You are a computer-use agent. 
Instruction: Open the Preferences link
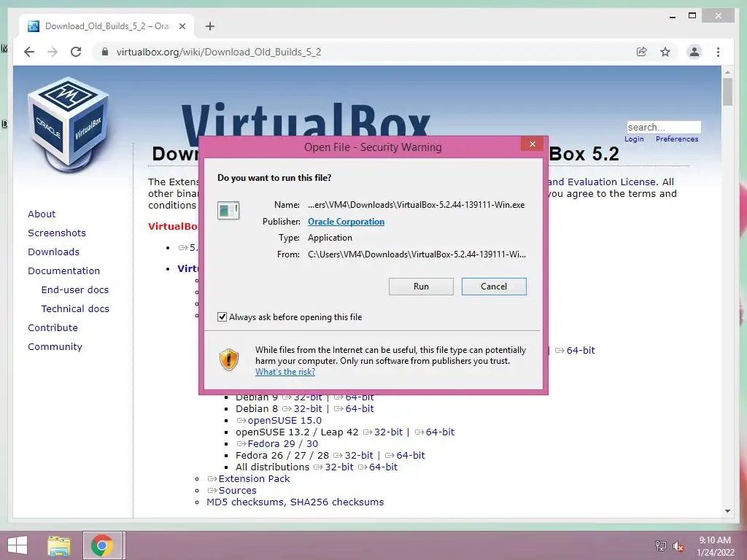677,139
